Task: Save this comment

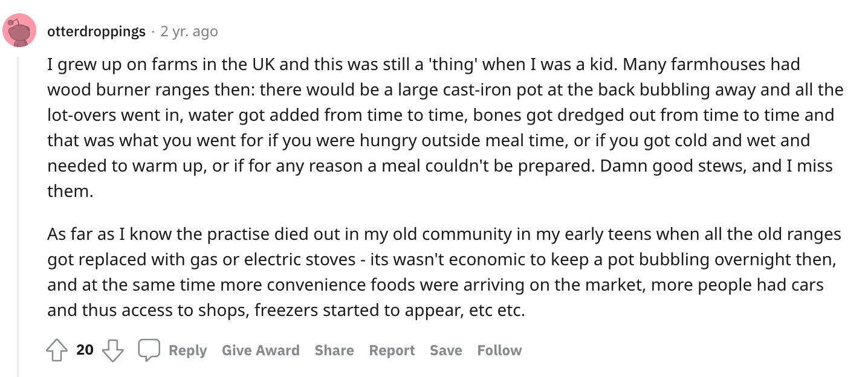Action: click(x=446, y=350)
